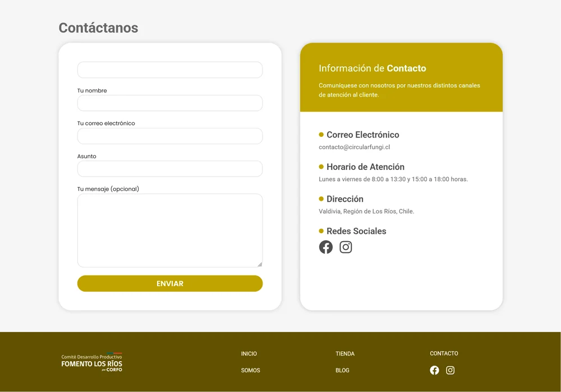Open Instagram profile from contact card

pos(346,247)
